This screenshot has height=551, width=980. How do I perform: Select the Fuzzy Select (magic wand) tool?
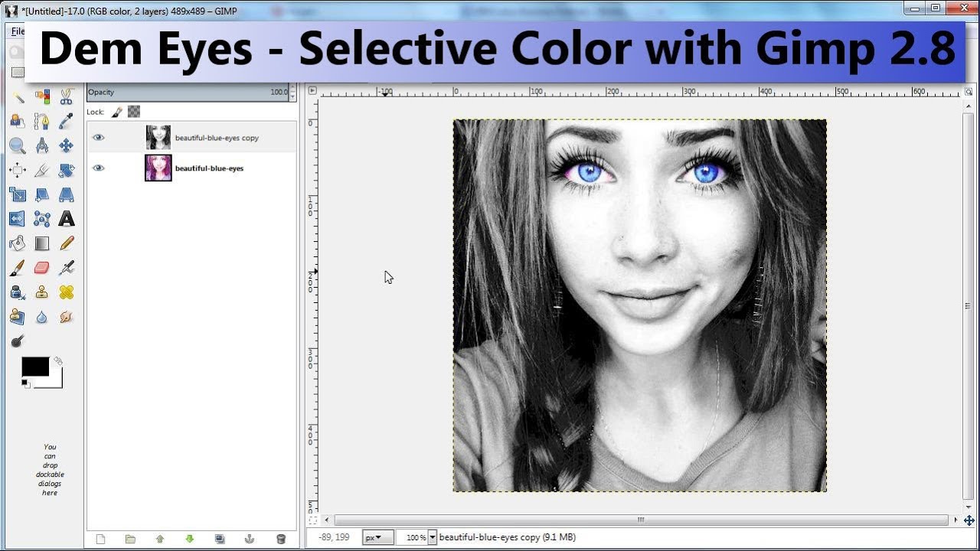(x=18, y=97)
